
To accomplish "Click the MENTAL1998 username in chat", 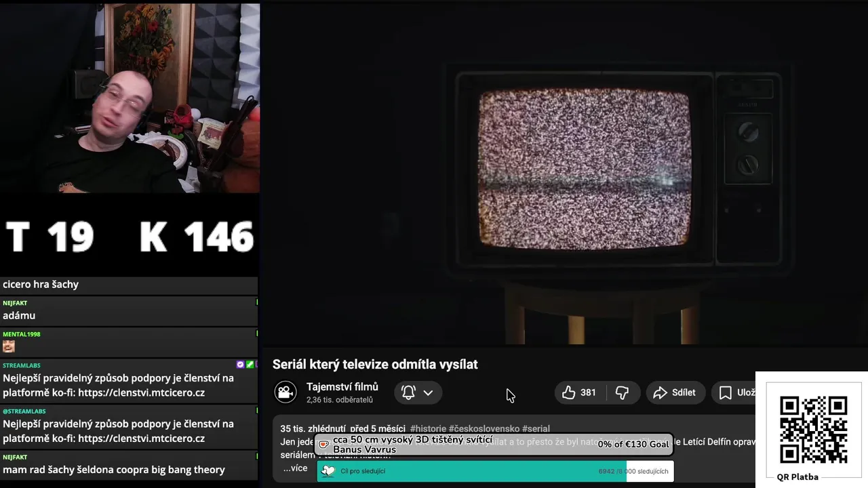I will coord(21,334).
